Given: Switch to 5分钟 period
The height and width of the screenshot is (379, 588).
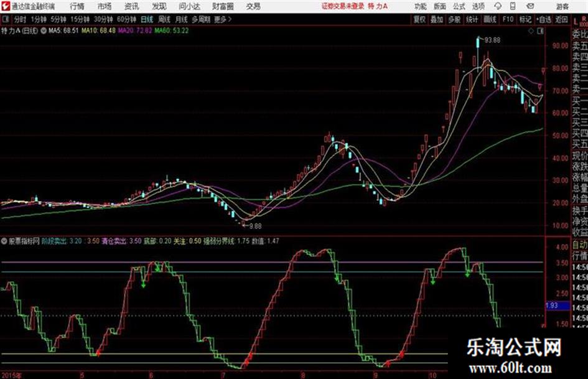Looking at the screenshot, I should 58,19.
